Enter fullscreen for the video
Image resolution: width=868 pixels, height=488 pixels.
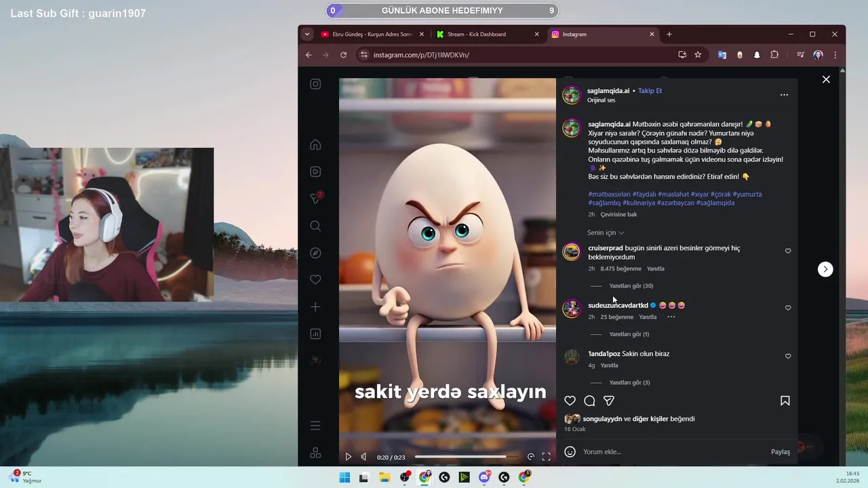[x=546, y=457]
